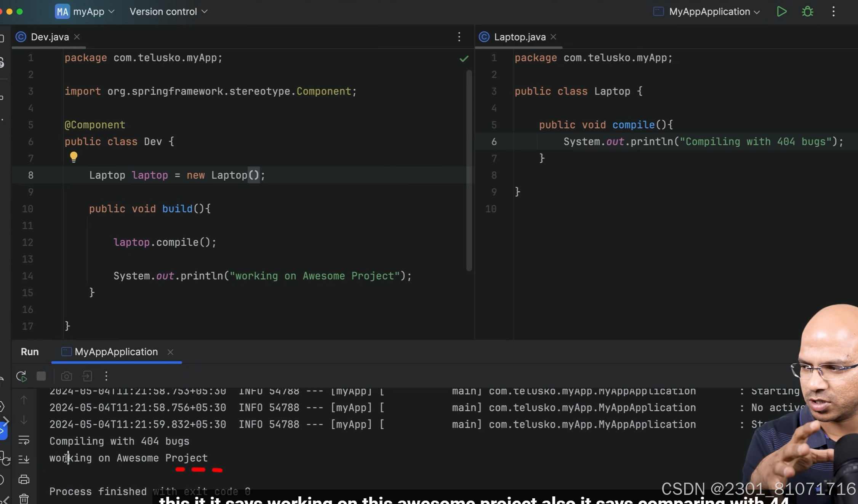858x504 pixels.
Task: Select the Laptop.java editor tab
Action: pyautogui.click(x=519, y=37)
